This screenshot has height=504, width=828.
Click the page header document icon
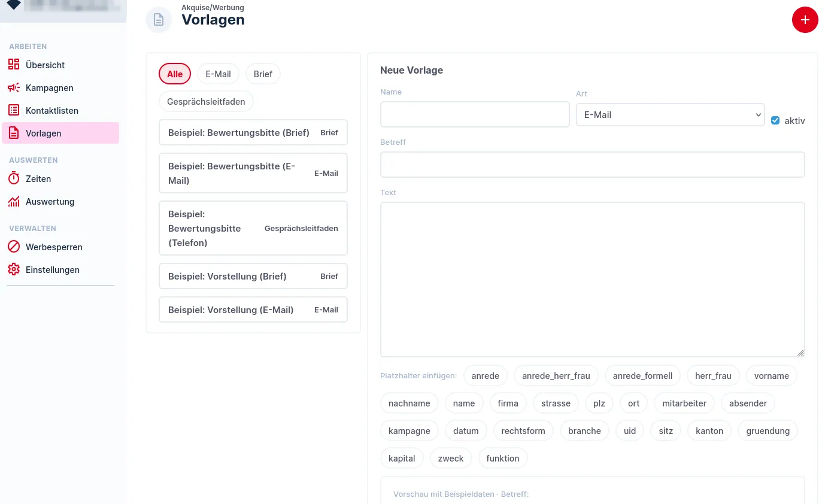click(159, 20)
